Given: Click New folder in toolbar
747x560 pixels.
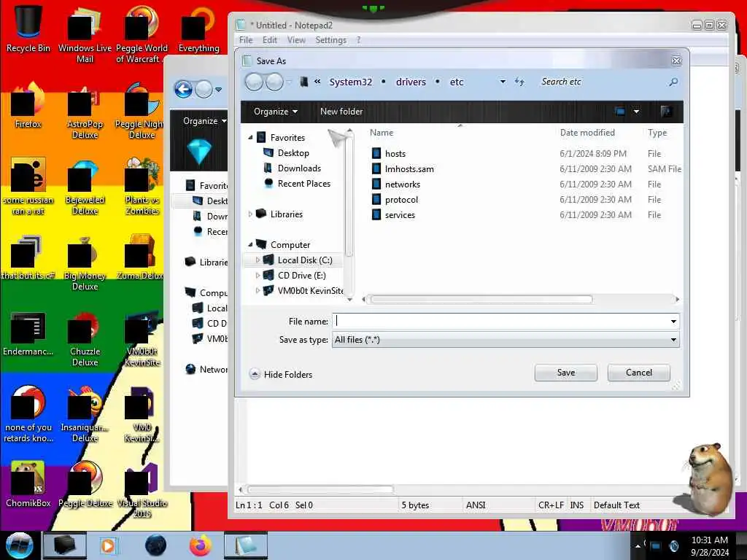Looking at the screenshot, I should pos(341,112).
